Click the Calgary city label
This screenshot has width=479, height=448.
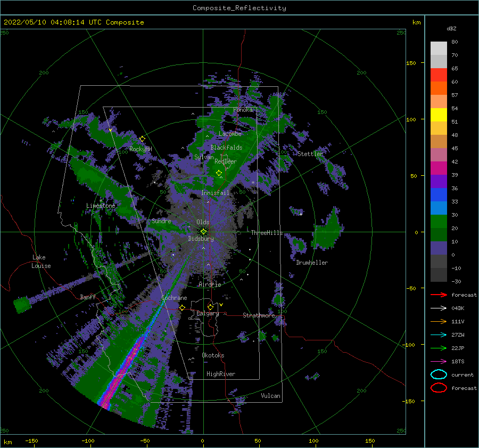coord(208,313)
